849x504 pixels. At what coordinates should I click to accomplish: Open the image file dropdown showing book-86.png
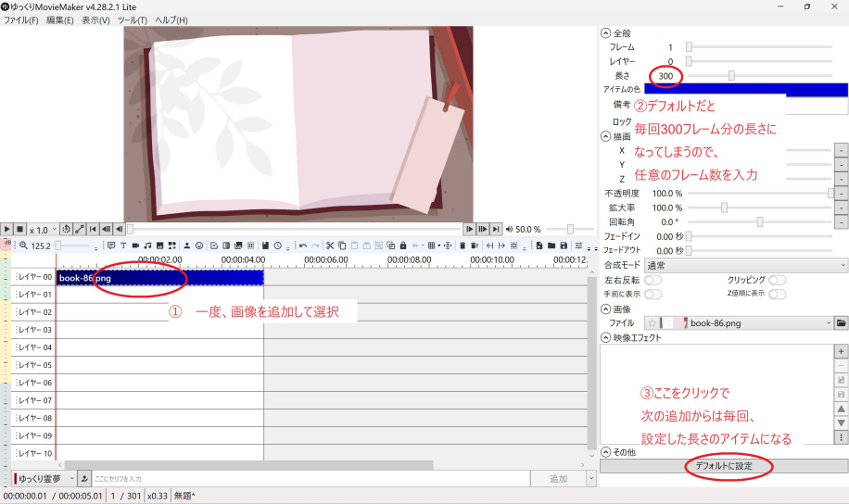pyautogui.click(x=739, y=323)
